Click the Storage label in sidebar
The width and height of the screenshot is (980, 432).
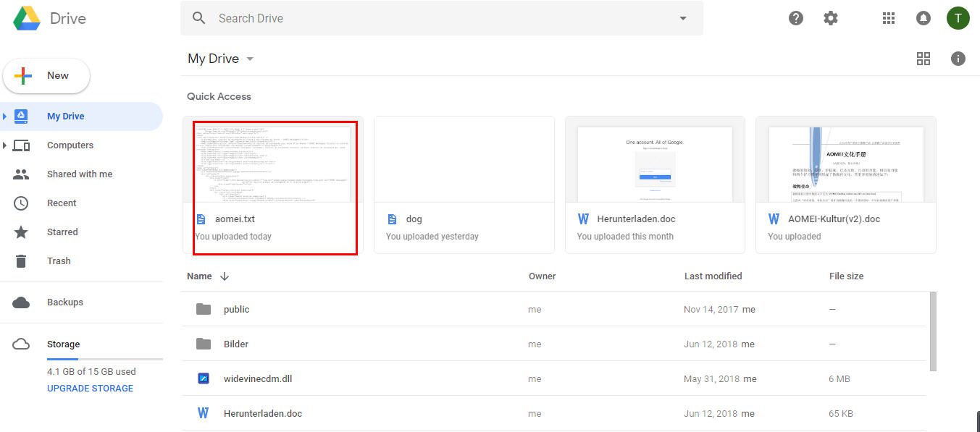[x=64, y=344]
